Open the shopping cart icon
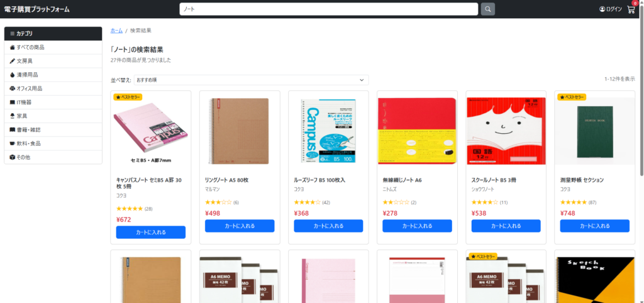Image resolution: width=644 pixels, height=303 pixels. [631, 9]
